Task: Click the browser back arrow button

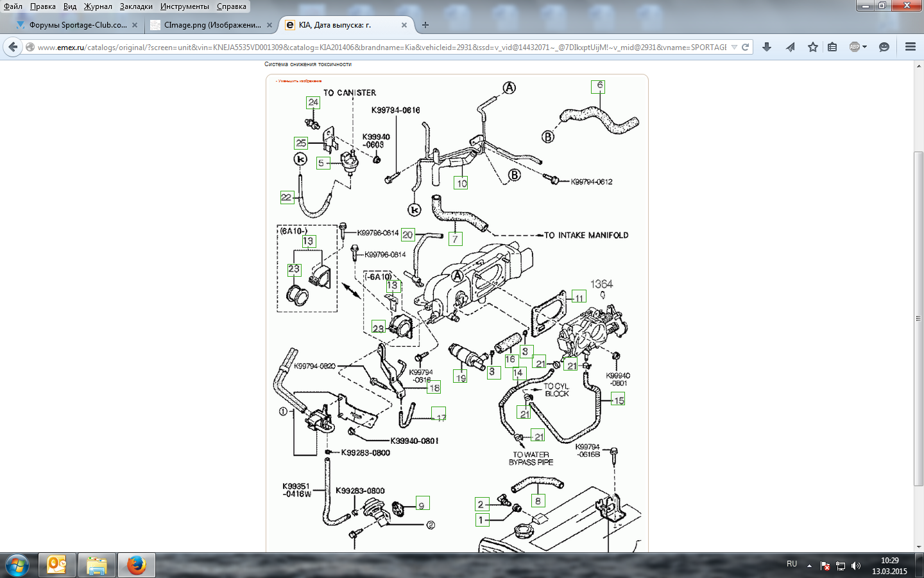Action: pos(13,47)
